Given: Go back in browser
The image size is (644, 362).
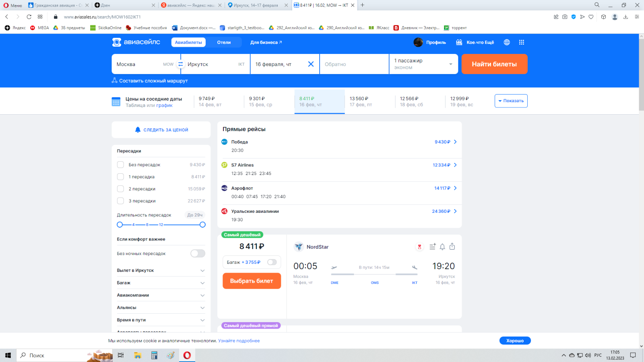Looking at the screenshot, I should 7,17.
